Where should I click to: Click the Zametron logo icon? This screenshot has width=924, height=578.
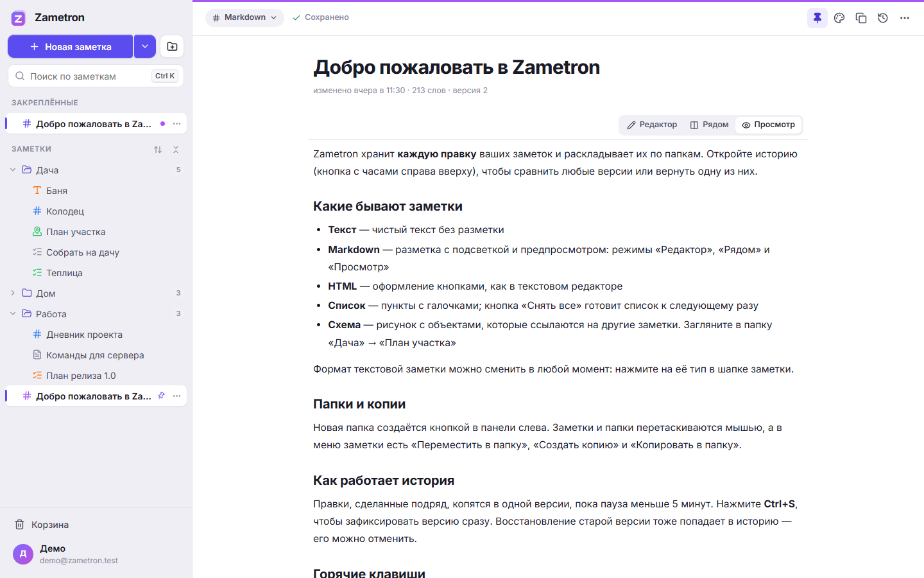click(19, 18)
